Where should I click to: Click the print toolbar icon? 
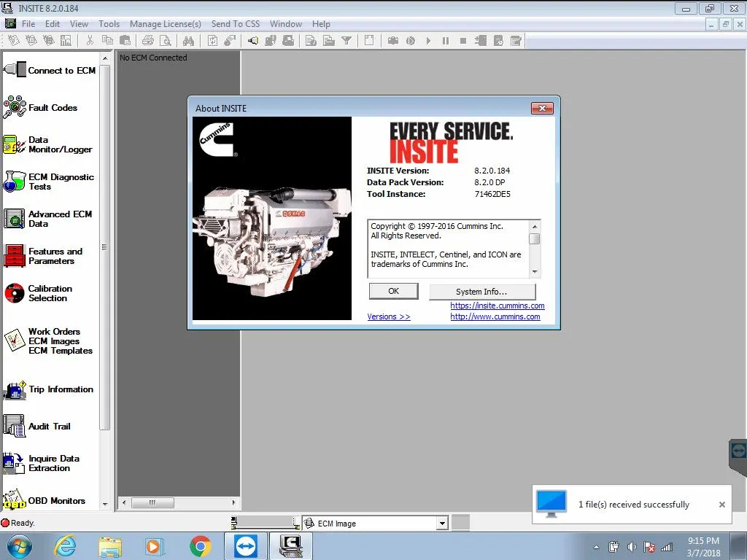tap(148, 41)
